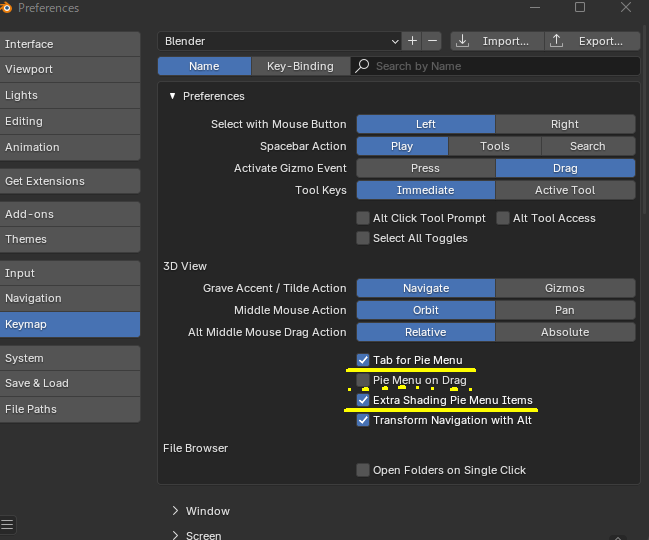Click the Import keymap button
Viewport: 649px width, 540px height.
(496, 41)
